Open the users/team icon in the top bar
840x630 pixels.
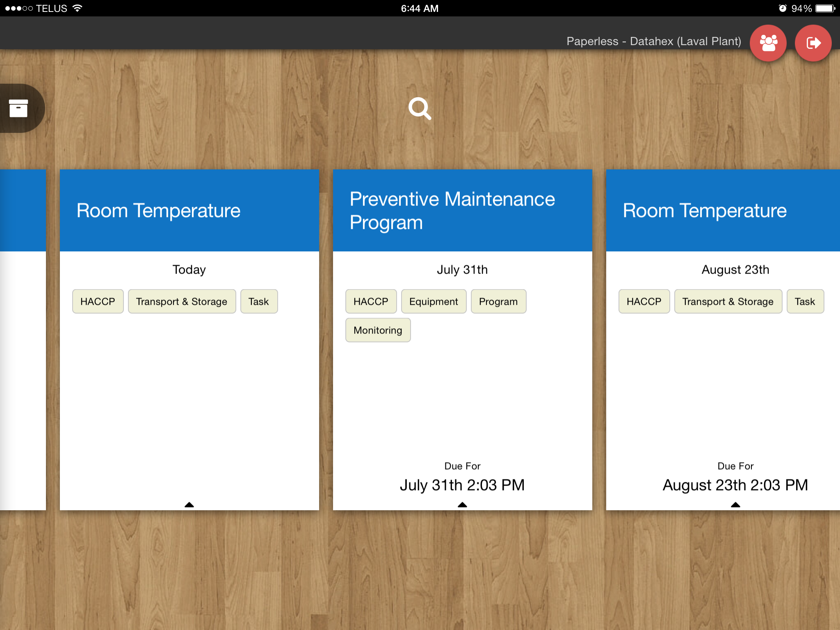[768, 43]
